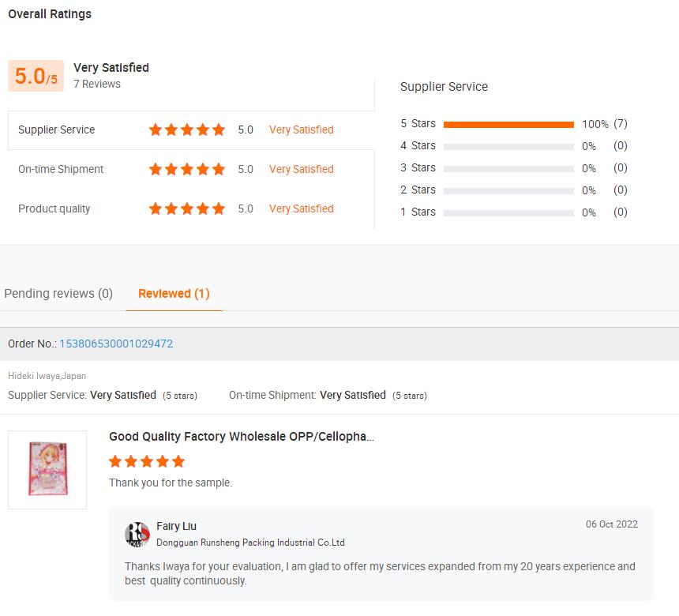Switch to Pending reviews tab
The height and width of the screenshot is (616, 679).
pyautogui.click(x=58, y=294)
